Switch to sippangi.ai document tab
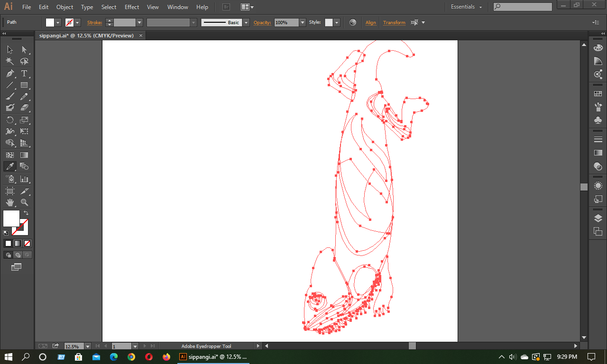The width and height of the screenshot is (607, 364). (86, 36)
